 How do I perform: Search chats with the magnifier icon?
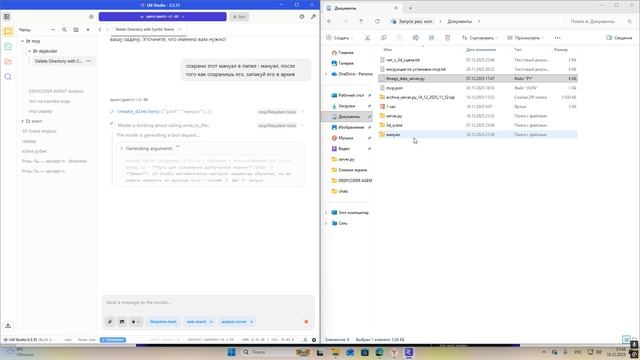point(64,30)
